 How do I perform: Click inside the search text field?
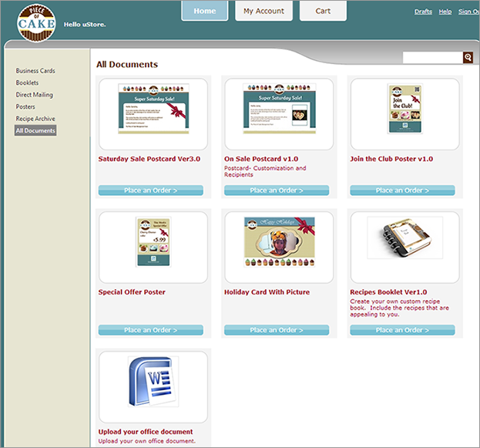pos(432,58)
